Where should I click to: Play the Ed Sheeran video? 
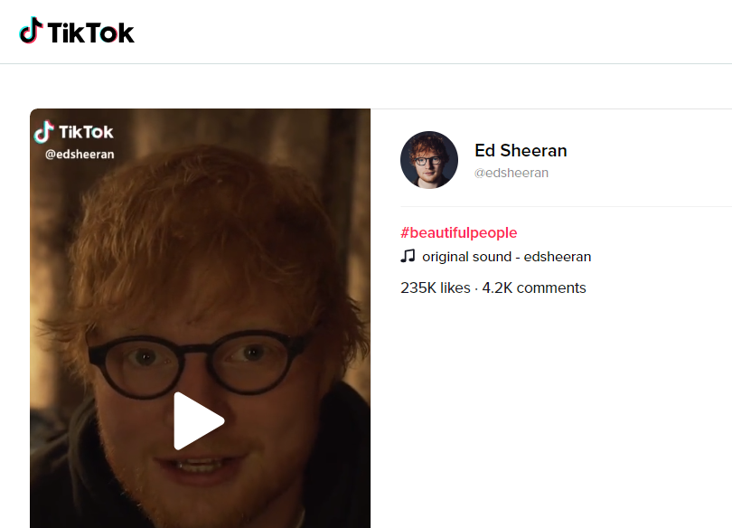click(x=199, y=421)
